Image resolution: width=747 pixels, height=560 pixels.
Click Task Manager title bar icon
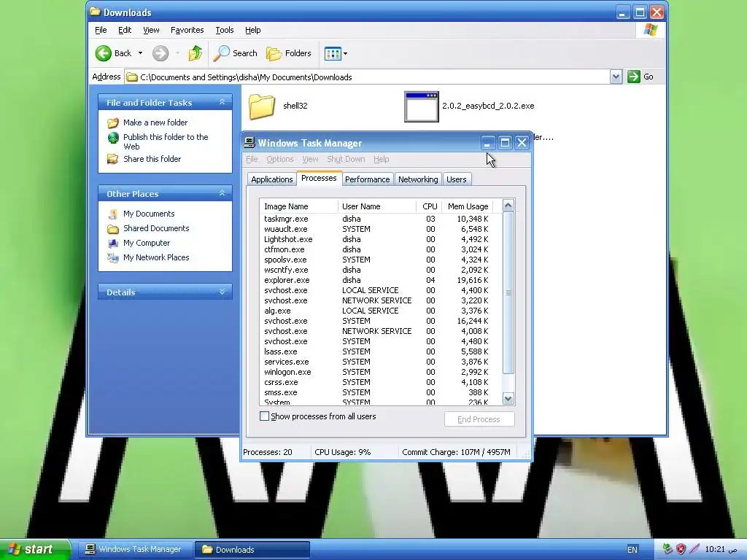[249, 142]
